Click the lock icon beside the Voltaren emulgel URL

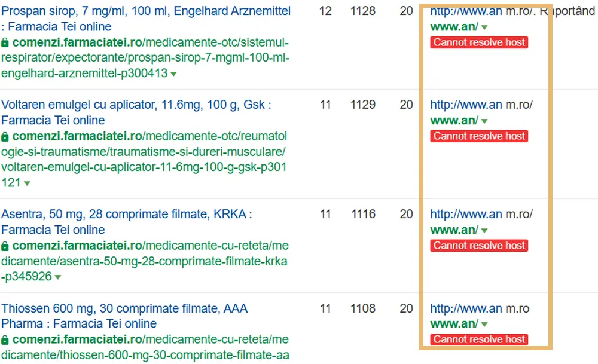pos(5,136)
